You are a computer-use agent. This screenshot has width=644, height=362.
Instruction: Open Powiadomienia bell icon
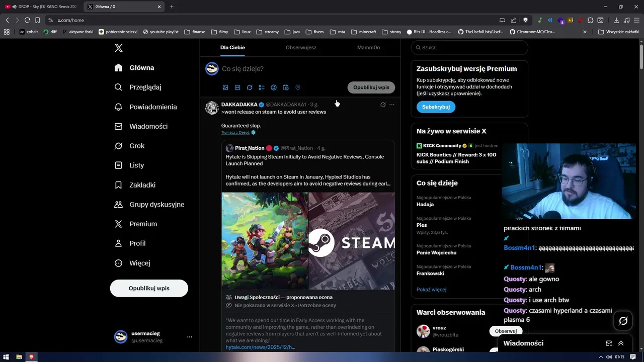pyautogui.click(x=118, y=107)
